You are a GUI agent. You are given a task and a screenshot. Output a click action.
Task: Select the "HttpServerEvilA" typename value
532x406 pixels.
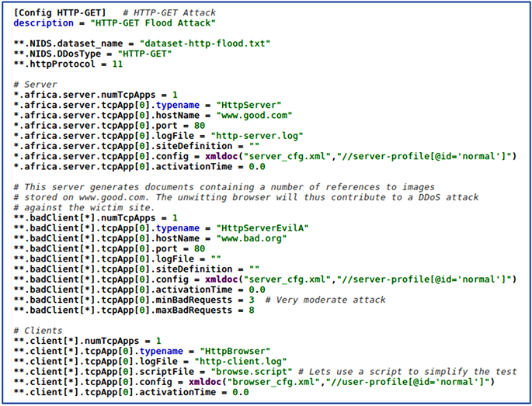[x=263, y=228]
